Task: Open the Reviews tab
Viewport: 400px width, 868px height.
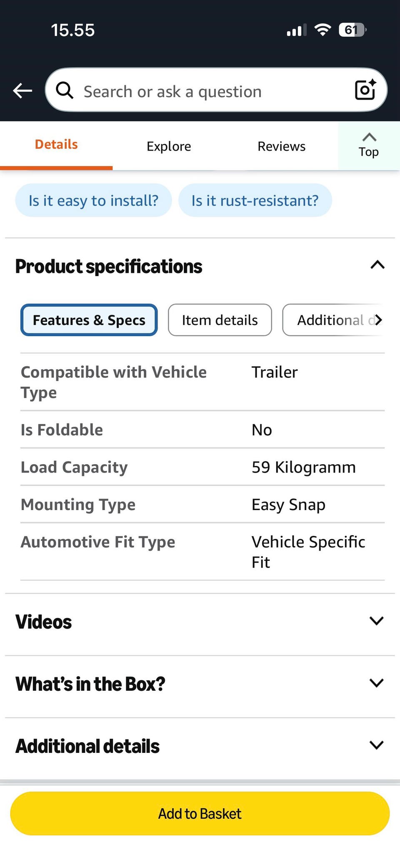Action: click(281, 146)
